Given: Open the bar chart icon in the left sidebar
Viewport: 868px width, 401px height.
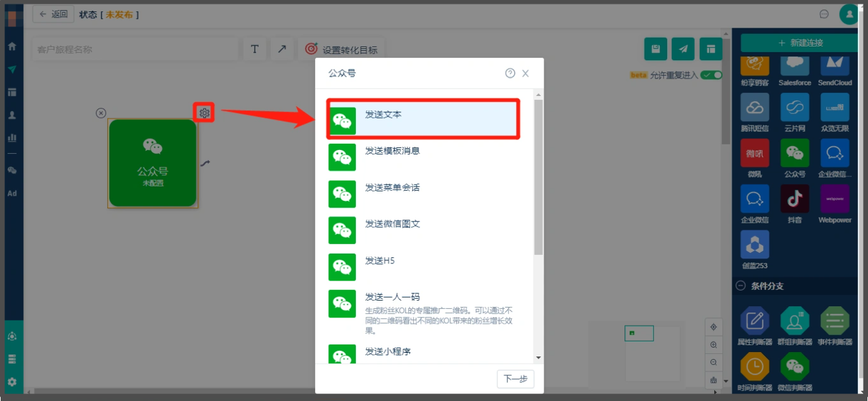Looking at the screenshot, I should coord(12,137).
